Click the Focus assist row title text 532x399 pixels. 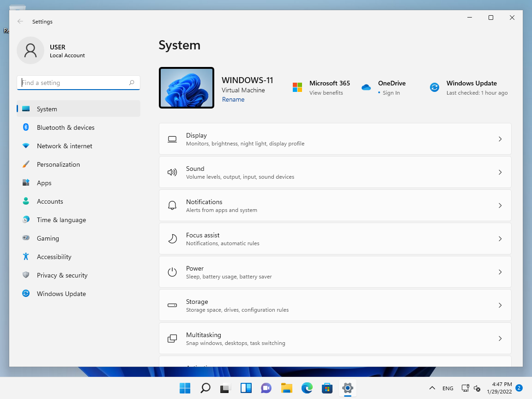pyautogui.click(x=203, y=235)
